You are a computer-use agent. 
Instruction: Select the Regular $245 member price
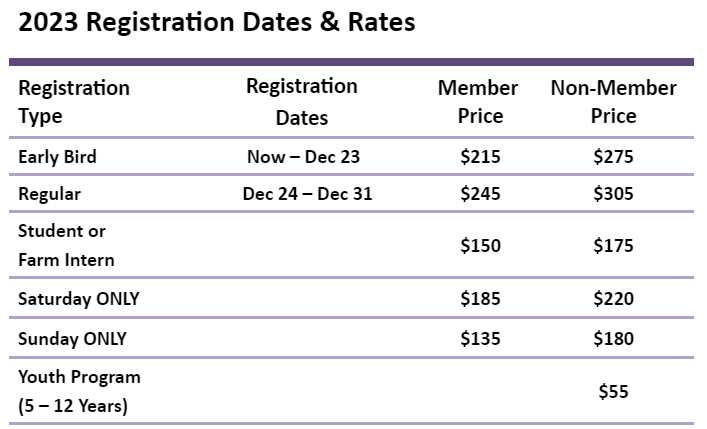480,194
